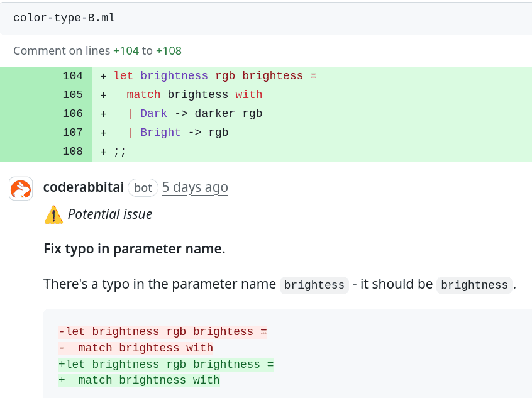
Task: Select the brightess inline code snippet
Action: click(314, 285)
